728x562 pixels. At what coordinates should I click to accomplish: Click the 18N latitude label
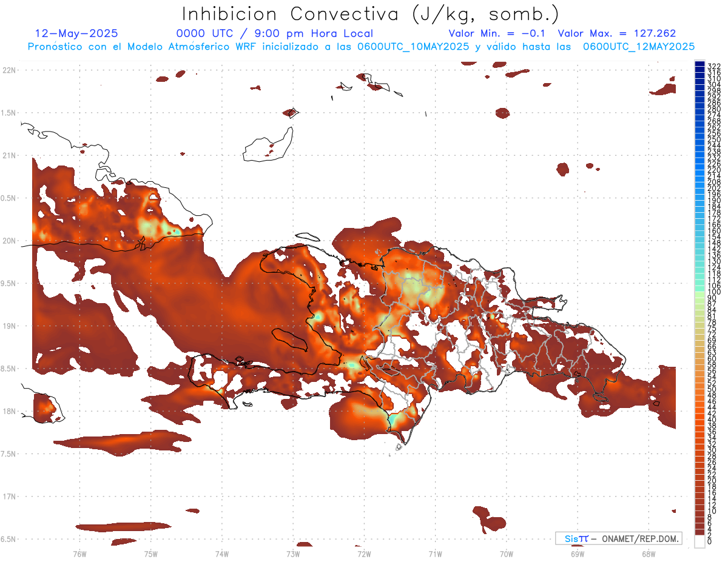click(10, 411)
